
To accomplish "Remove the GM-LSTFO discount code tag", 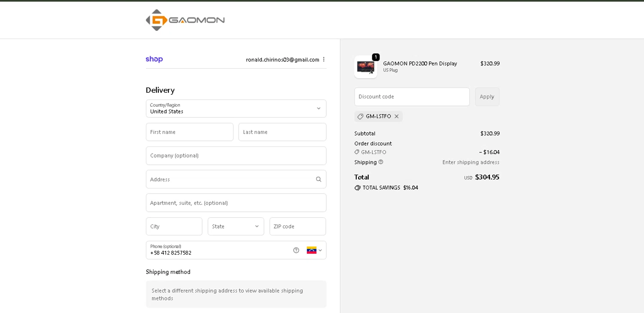I will pos(397,116).
